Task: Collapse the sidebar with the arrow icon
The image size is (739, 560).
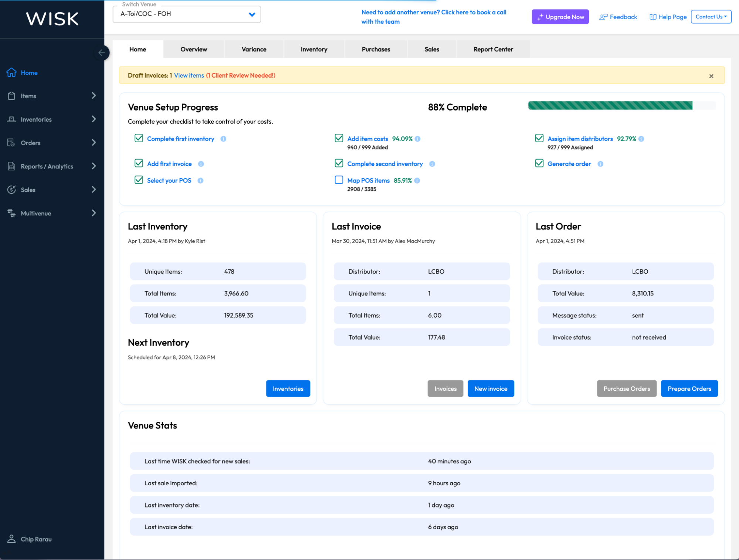Action: click(102, 53)
